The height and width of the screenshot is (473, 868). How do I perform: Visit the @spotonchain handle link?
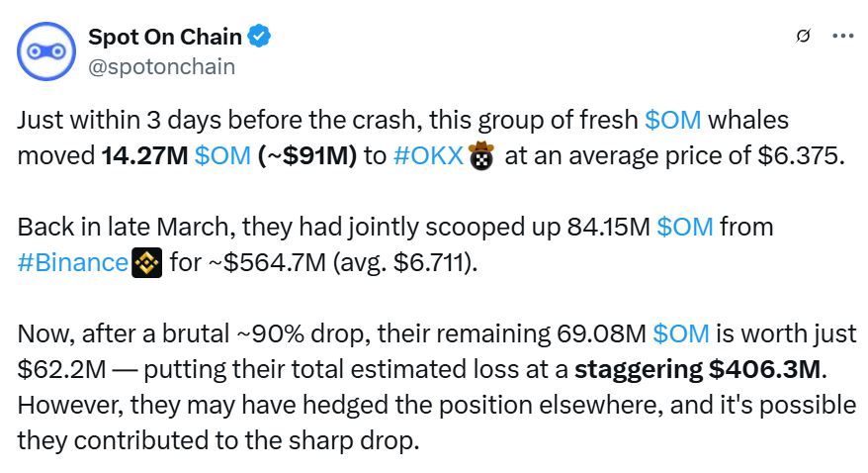pyautogui.click(x=162, y=65)
